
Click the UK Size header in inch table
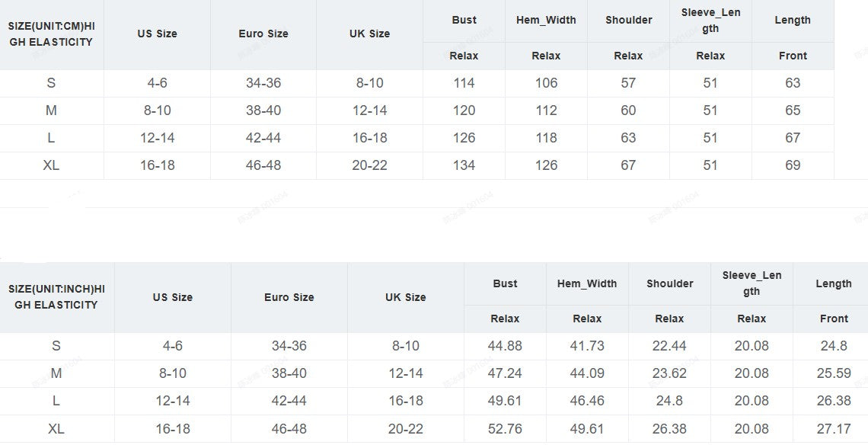[x=405, y=297]
